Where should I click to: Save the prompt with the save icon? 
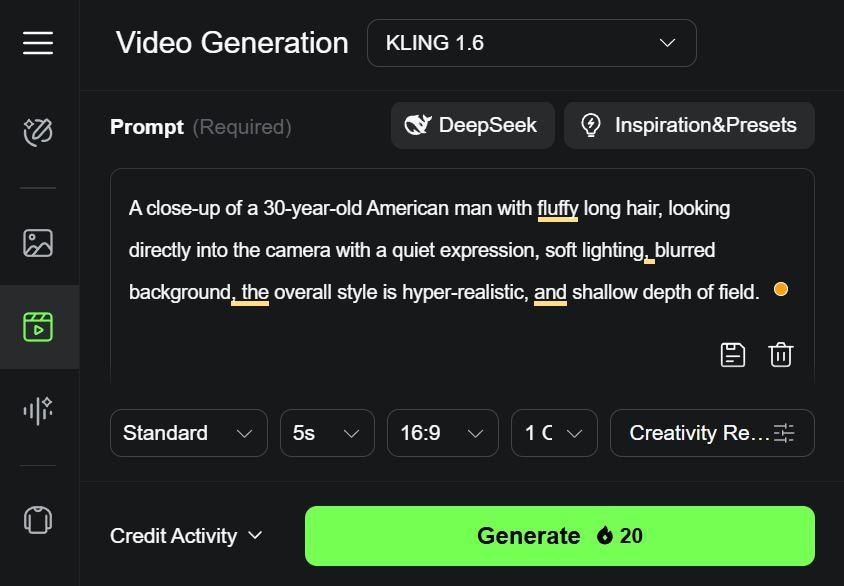click(733, 355)
